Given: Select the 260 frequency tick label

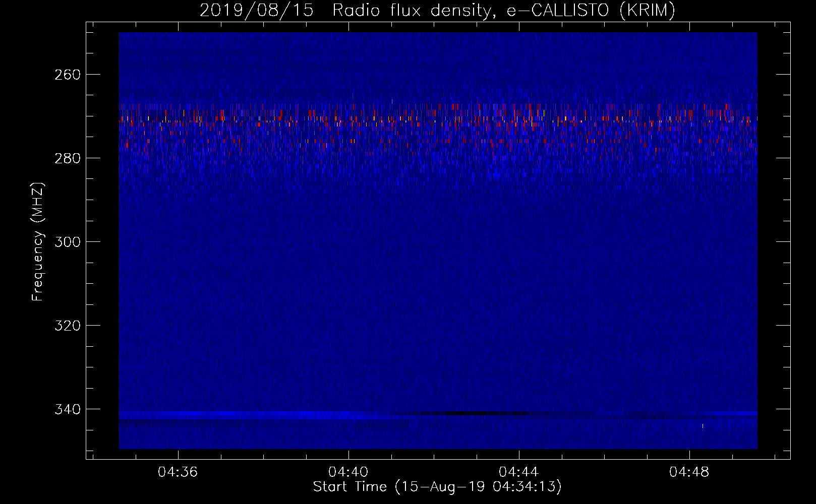Looking at the screenshot, I should (x=68, y=75).
